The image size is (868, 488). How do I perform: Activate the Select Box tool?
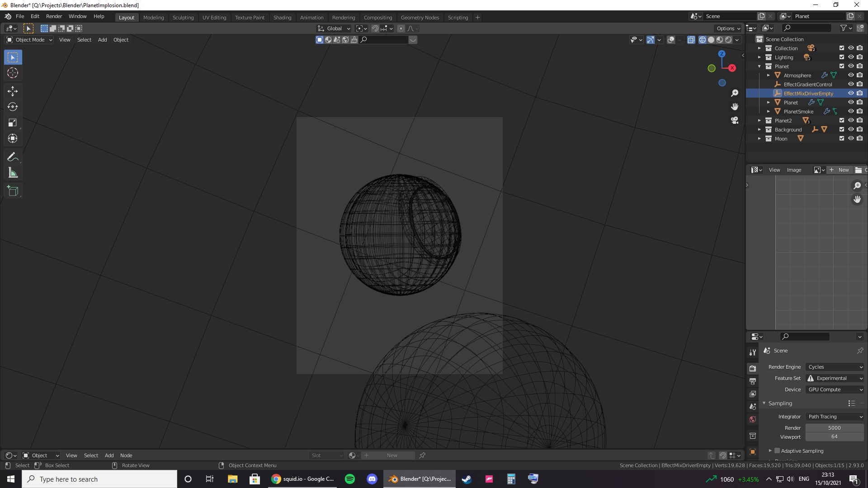pos(13,57)
